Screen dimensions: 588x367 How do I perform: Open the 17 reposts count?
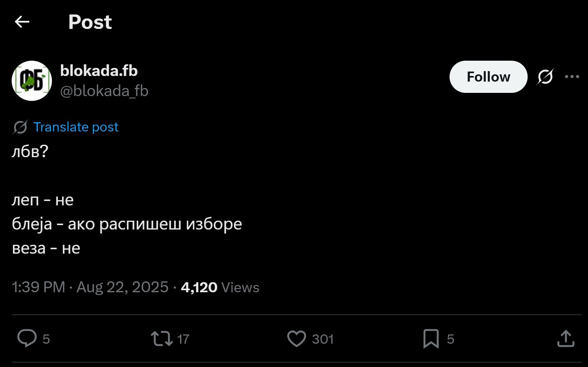[x=183, y=339]
